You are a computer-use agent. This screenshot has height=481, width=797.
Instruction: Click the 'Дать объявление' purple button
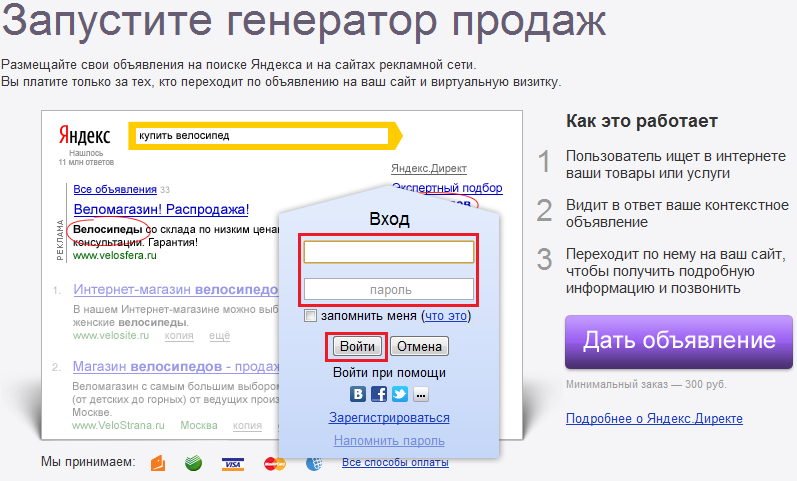click(679, 342)
